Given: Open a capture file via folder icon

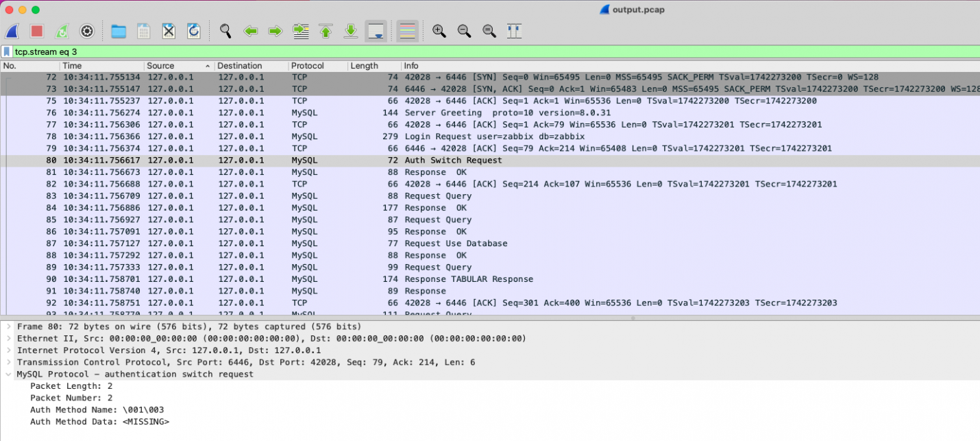Looking at the screenshot, I should pyautogui.click(x=119, y=31).
